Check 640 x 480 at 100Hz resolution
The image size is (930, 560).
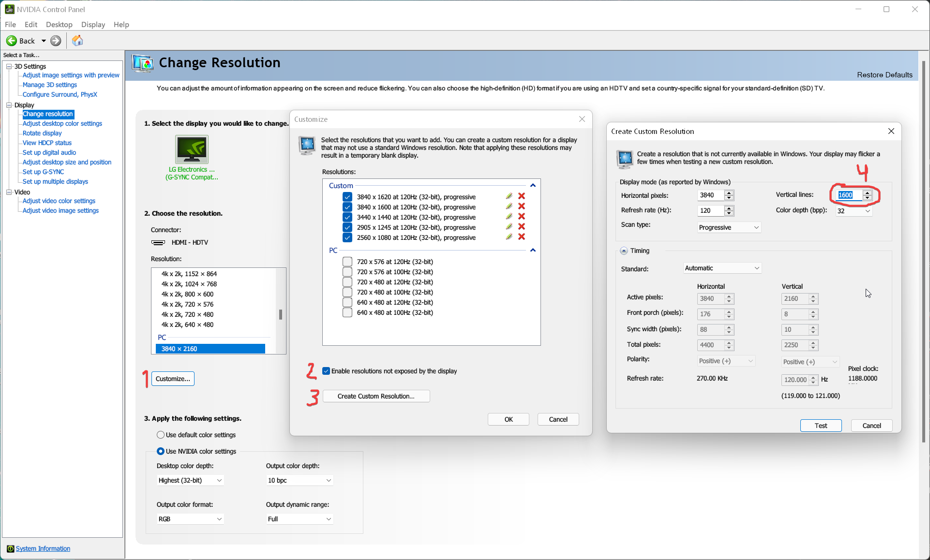[x=347, y=312]
